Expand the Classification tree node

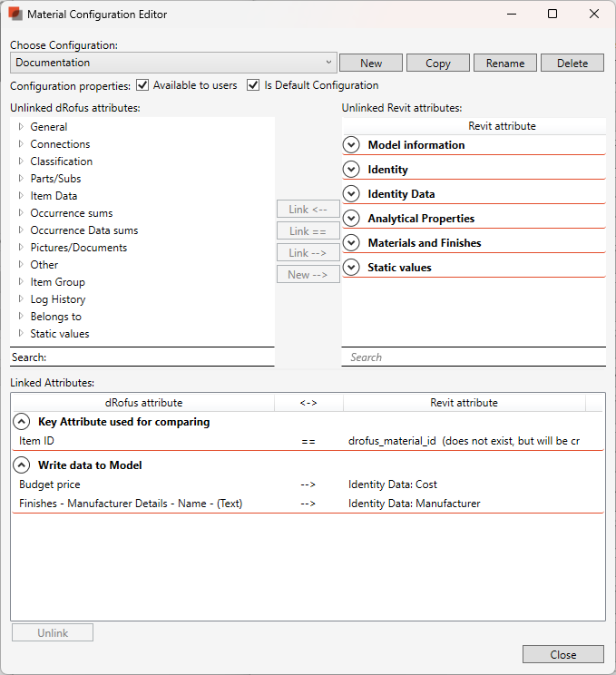point(21,161)
